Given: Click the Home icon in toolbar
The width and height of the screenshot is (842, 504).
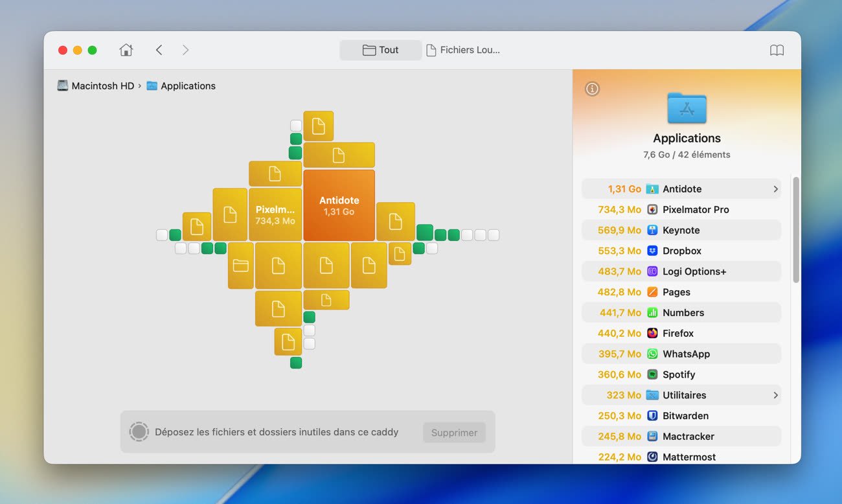Looking at the screenshot, I should coord(126,50).
